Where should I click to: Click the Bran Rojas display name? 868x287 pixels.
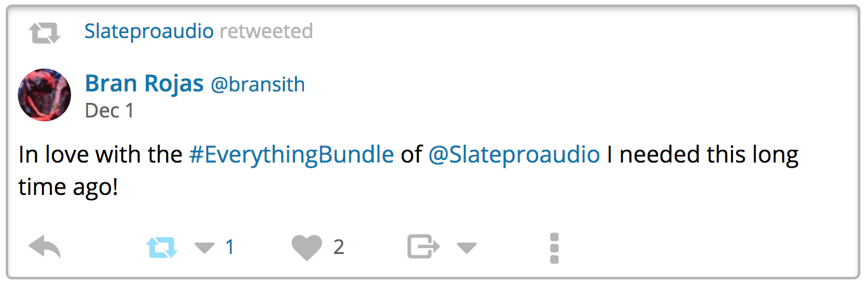pos(144,84)
